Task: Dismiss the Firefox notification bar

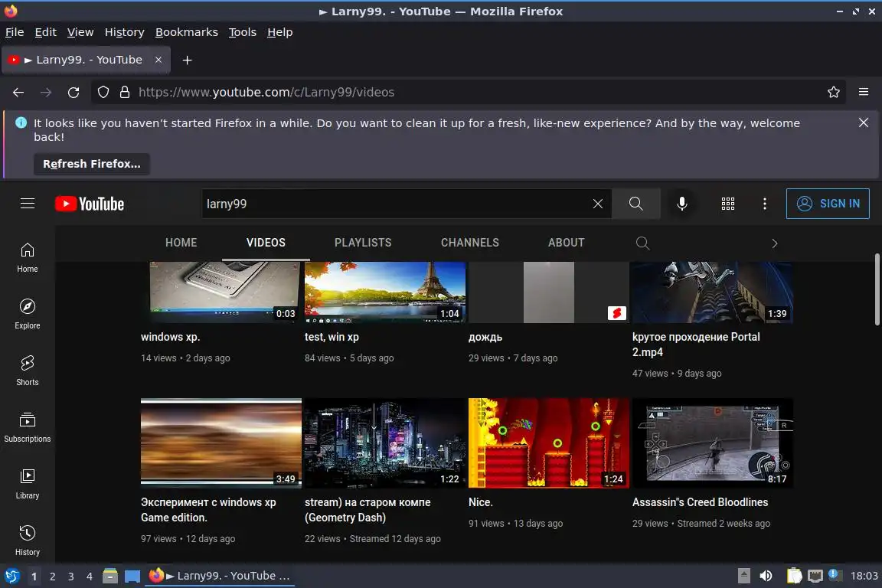Action: [864, 122]
